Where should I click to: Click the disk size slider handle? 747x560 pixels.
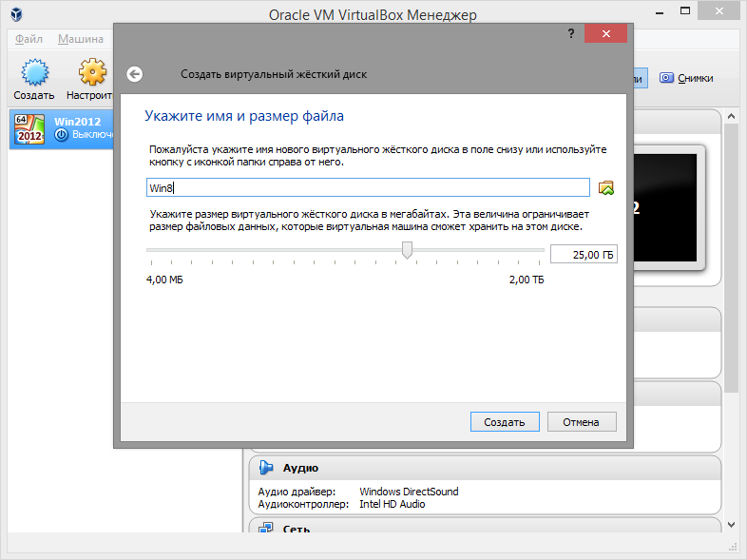tap(407, 250)
